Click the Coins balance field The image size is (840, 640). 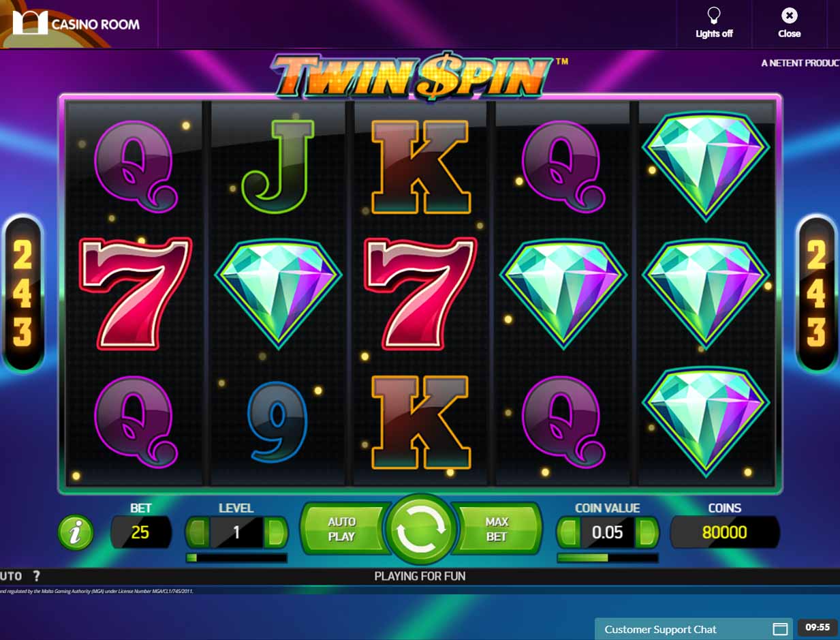click(725, 532)
